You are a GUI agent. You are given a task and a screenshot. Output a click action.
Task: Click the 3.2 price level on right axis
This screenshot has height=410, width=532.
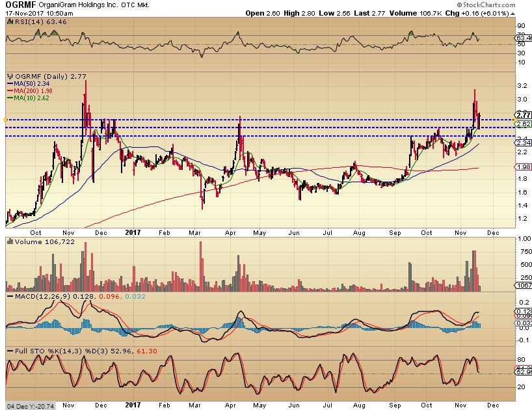522,86
